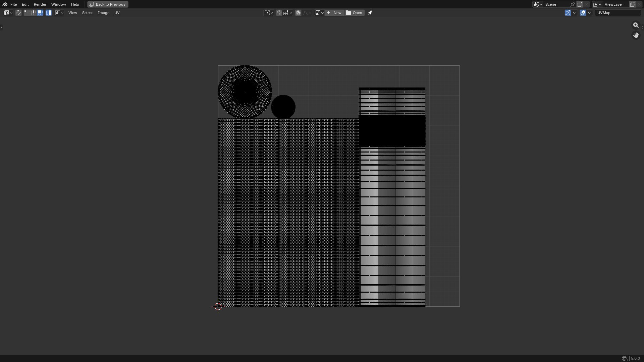Open the overlays options dropdown
Viewport: 644px width, 362px height.
pyautogui.click(x=589, y=13)
